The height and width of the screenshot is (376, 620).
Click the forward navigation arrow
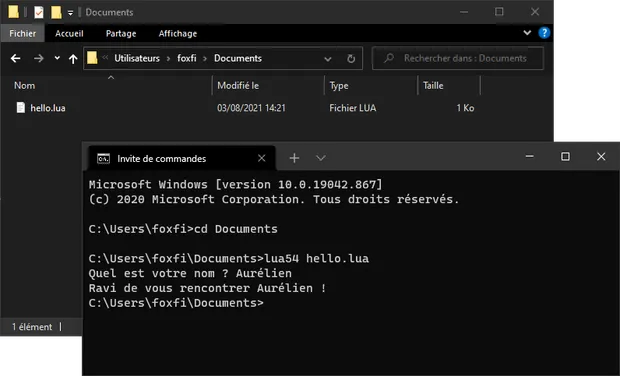coord(39,59)
